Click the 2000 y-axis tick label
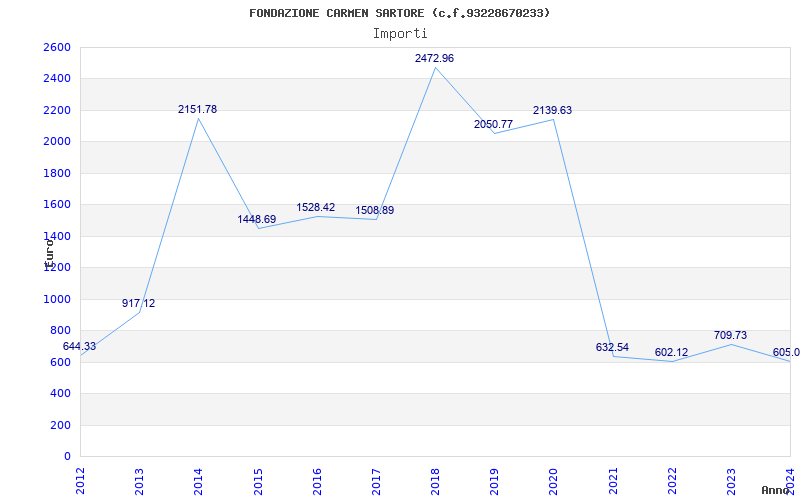The height and width of the screenshot is (500, 800). click(57, 142)
